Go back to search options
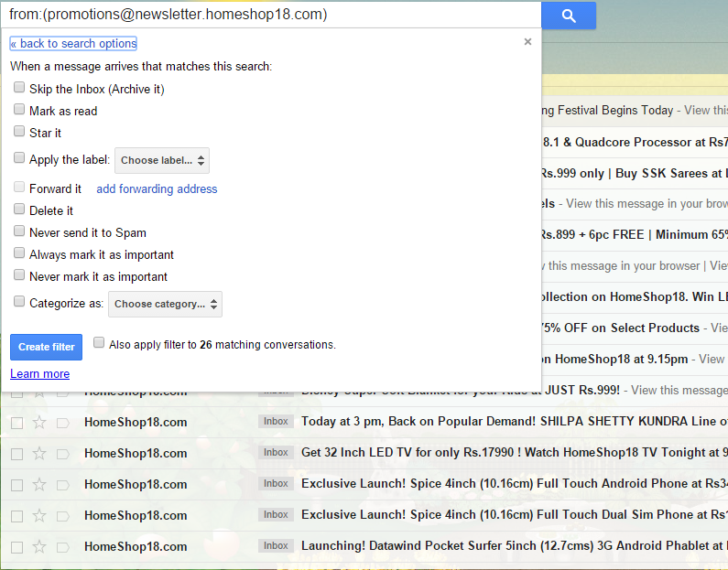The width and height of the screenshot is (728, 570). pyautogui.click(x=73, y=43)
